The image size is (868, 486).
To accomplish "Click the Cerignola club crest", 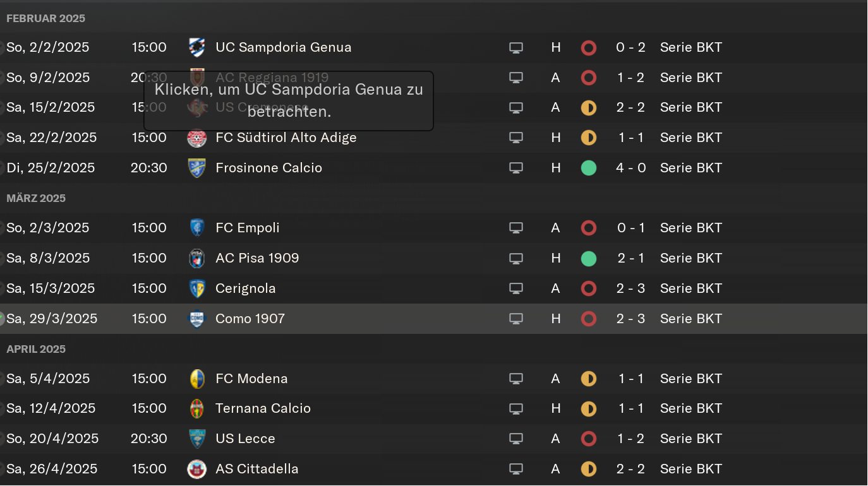I will tap(197, 288).
